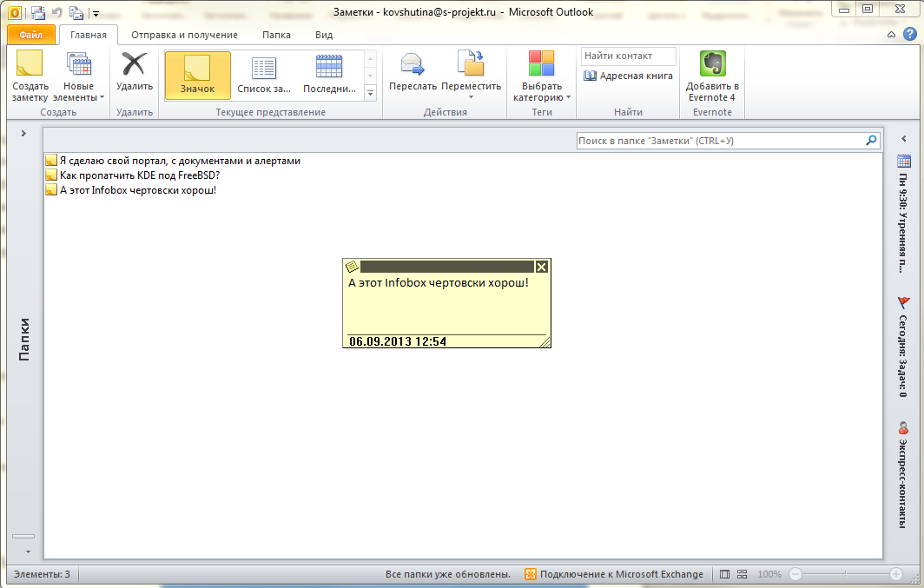Click the 100% zoom level
This screenshot has height=588, width=924.
tap(769, 574)
